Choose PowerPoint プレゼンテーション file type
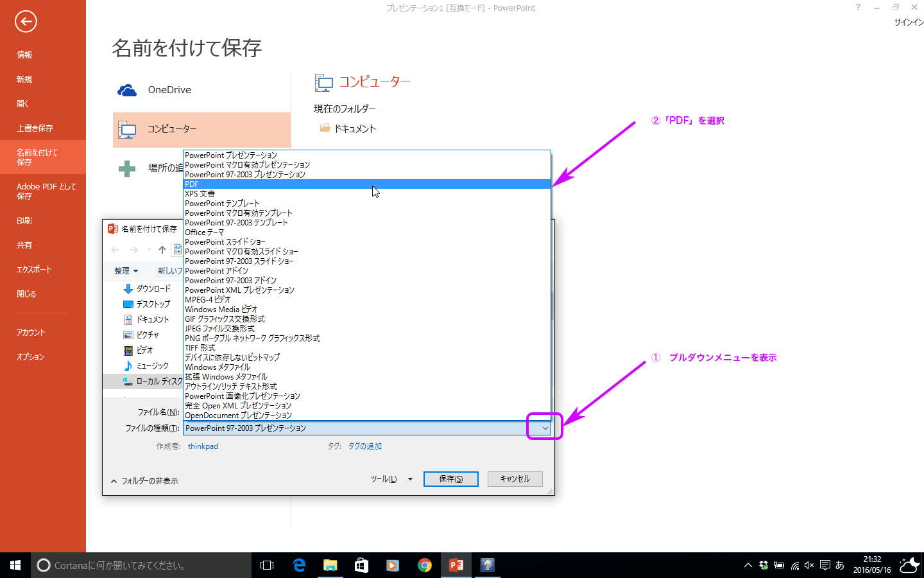 click(x=367, y=155)
